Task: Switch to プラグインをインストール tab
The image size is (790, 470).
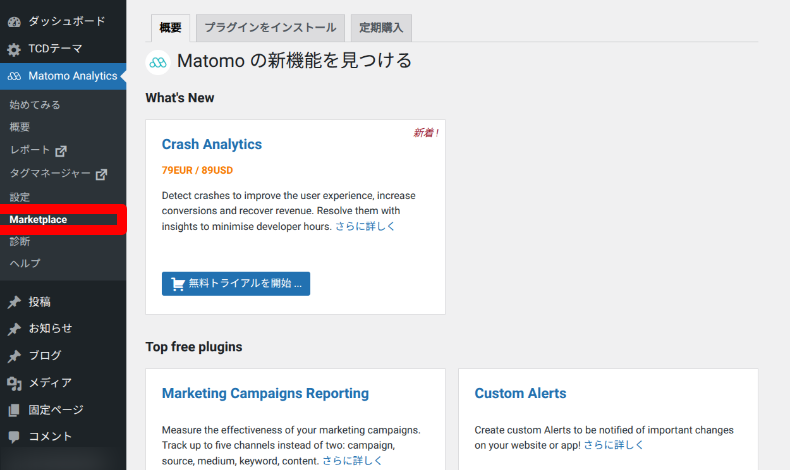Action: pyautogui.click(x=270, y=28)
